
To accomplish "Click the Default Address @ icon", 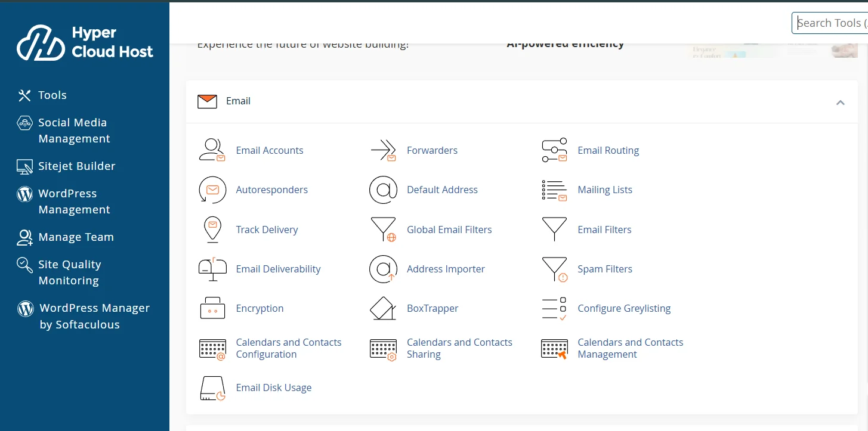I will (383, 190).
